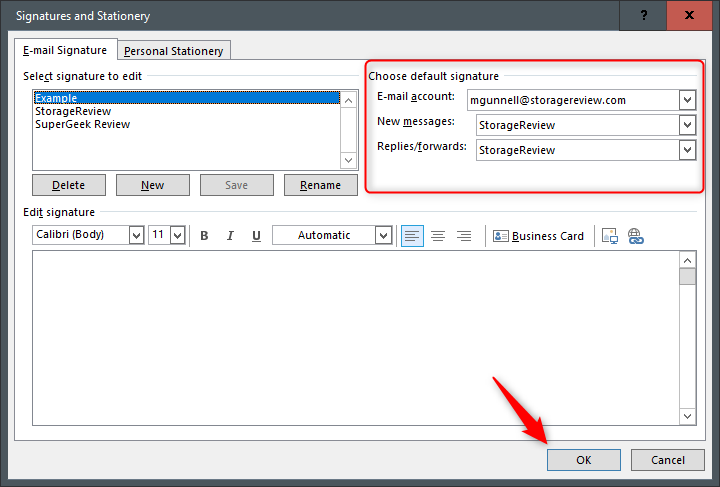This screenshot has height=487, width=720.
Task: Select the SuperGeek Review signature
Action: pos(187,124)
